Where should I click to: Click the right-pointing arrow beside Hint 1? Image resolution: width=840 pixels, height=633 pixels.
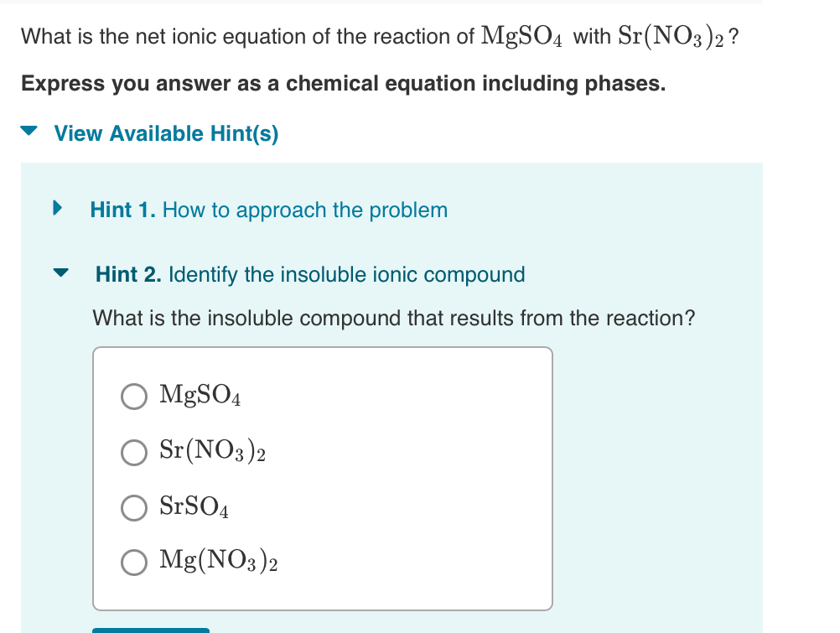[57, 209]
